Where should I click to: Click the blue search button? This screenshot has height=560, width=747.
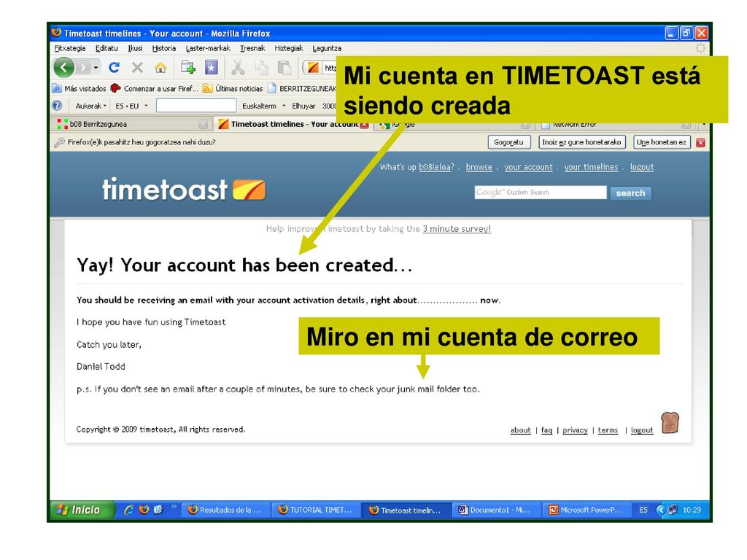(x=630, y=192)
